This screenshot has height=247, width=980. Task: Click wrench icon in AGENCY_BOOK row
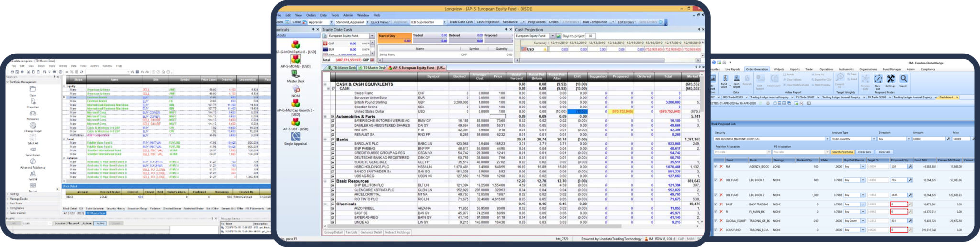910,167
